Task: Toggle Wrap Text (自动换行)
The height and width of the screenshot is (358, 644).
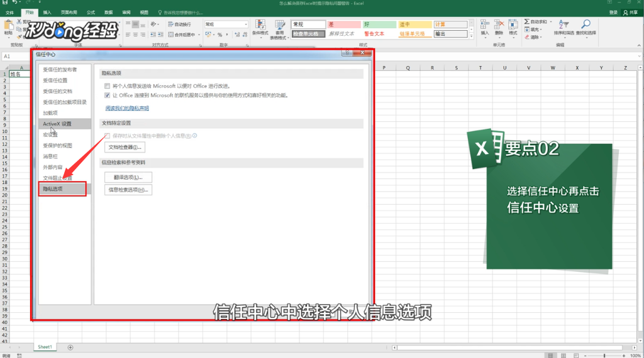Action: click(x=180, y=24)
